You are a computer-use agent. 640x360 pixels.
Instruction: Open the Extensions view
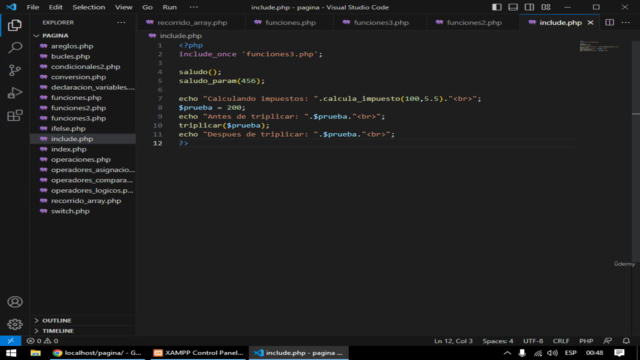pyautogui.click(x=15, y=116)
